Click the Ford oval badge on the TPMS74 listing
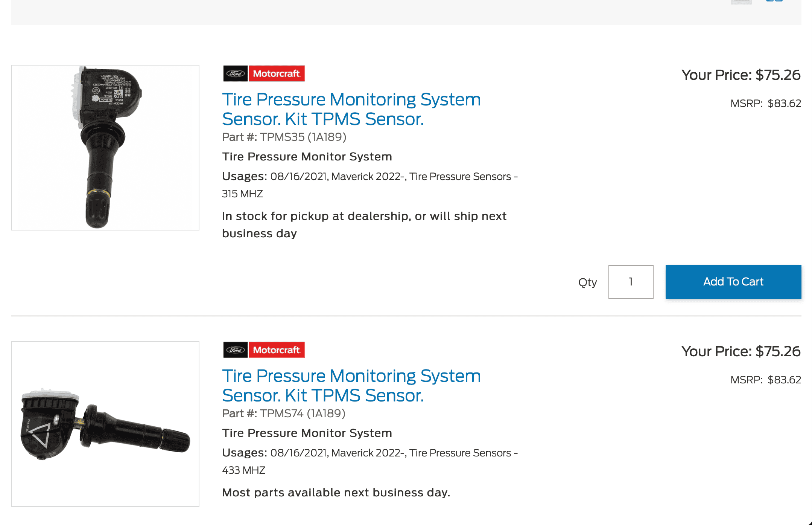 pyautogui.click(x=235, y=350)
